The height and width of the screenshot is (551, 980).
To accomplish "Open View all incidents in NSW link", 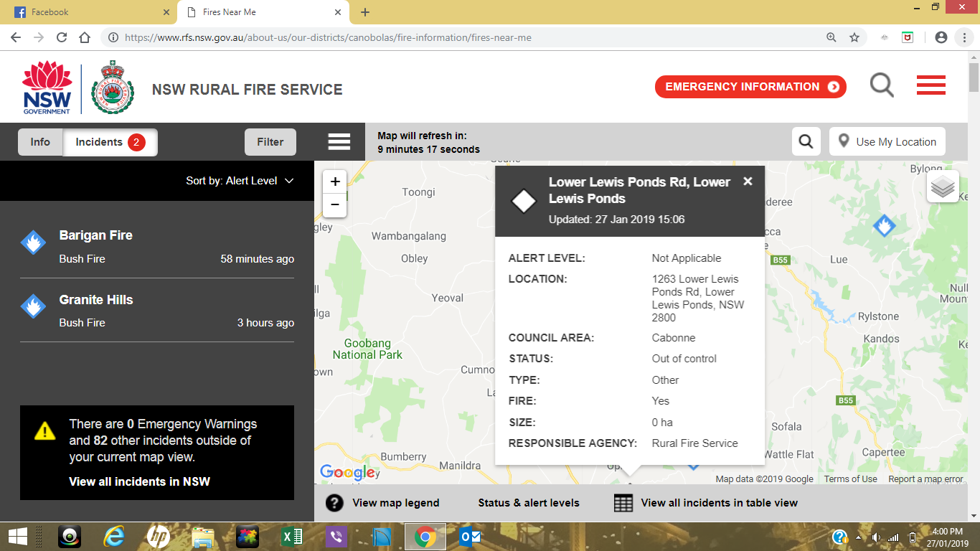I will coord(140,481).
